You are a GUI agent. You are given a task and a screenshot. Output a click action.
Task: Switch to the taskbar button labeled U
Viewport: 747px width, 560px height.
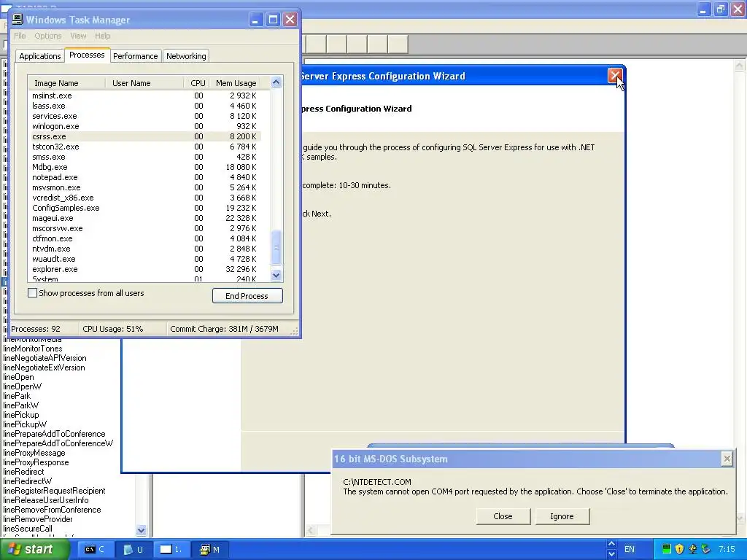(133, 550)
